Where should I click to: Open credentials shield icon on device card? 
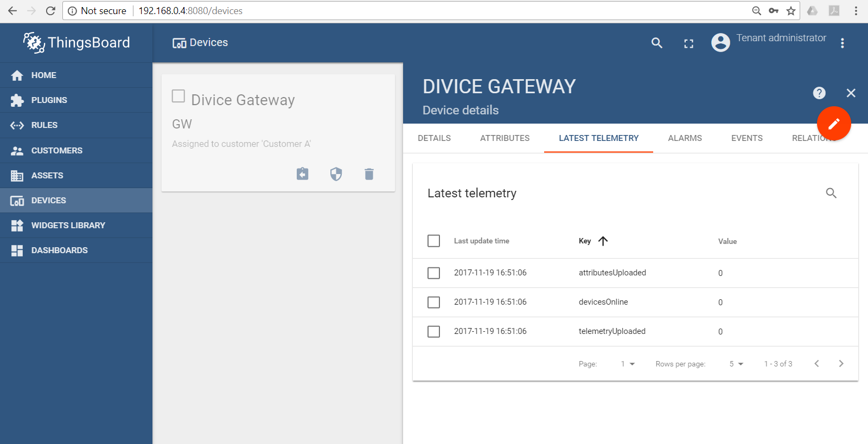point(336,173)
